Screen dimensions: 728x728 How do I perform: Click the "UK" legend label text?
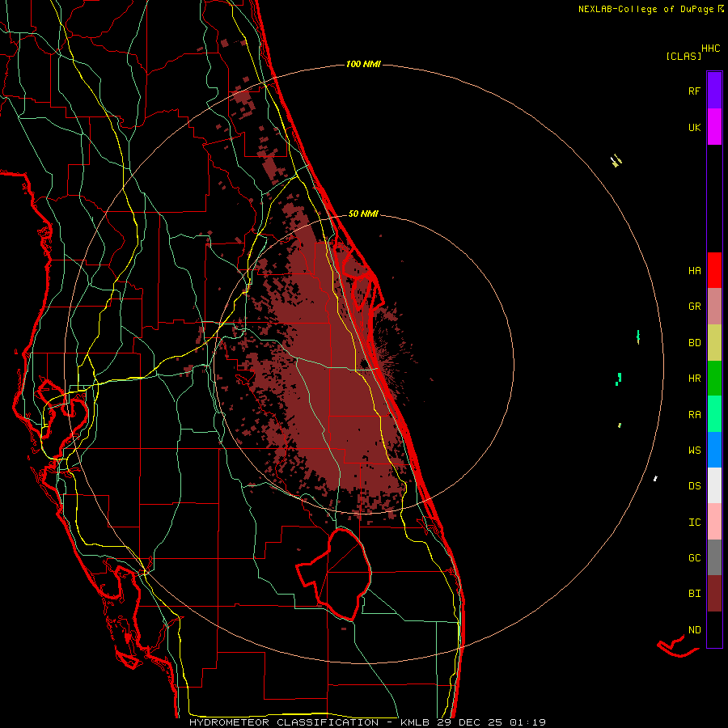pos(694,128)
